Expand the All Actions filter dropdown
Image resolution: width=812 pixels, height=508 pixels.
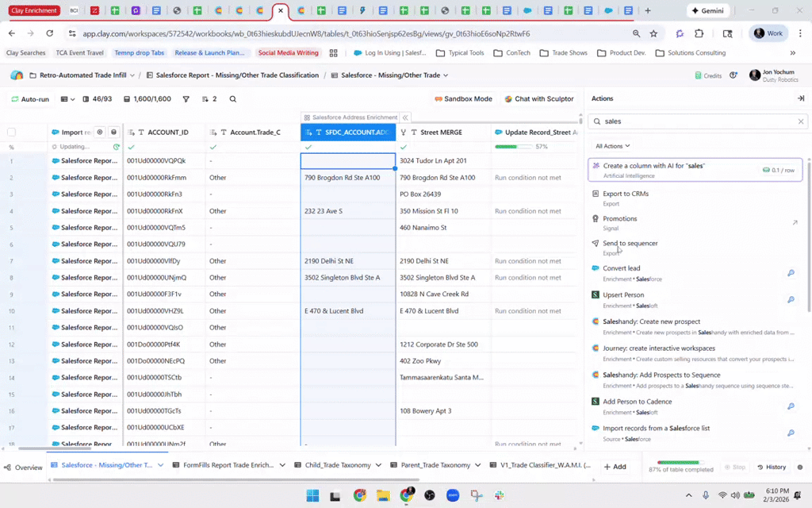point(613,146)
